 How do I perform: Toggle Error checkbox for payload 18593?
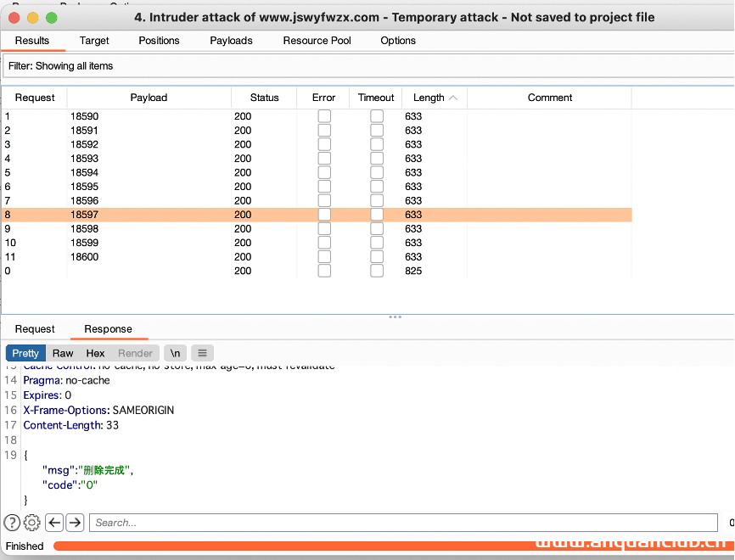tap(324, 158)
